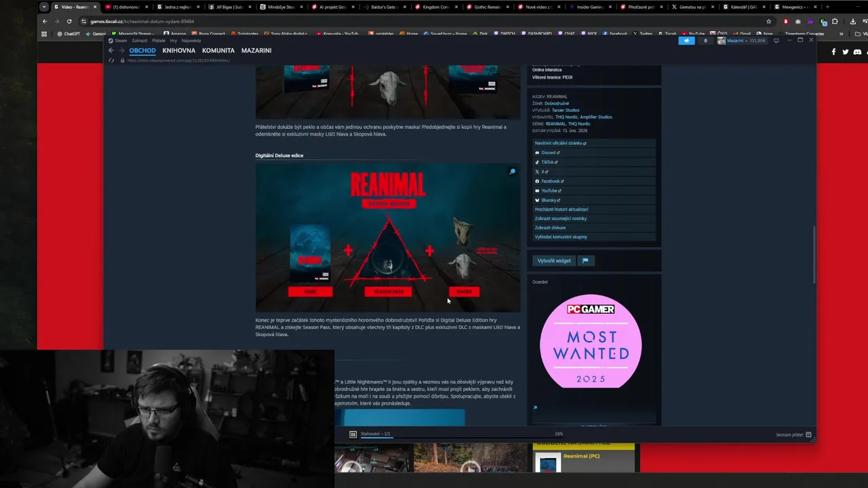Image resolution: width=868 pixels, height=488 pixels.
Task: Click the report flag button
Action: (x=585, y=261)
